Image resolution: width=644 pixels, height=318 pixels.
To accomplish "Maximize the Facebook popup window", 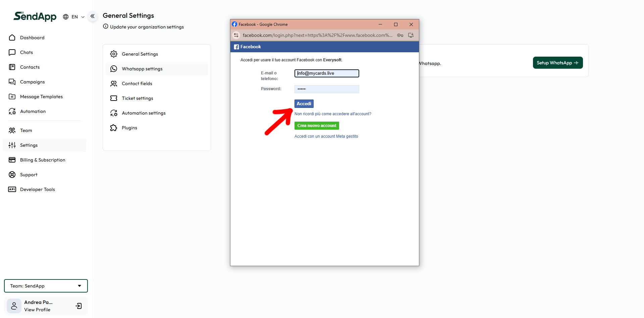I will [396, 24].
